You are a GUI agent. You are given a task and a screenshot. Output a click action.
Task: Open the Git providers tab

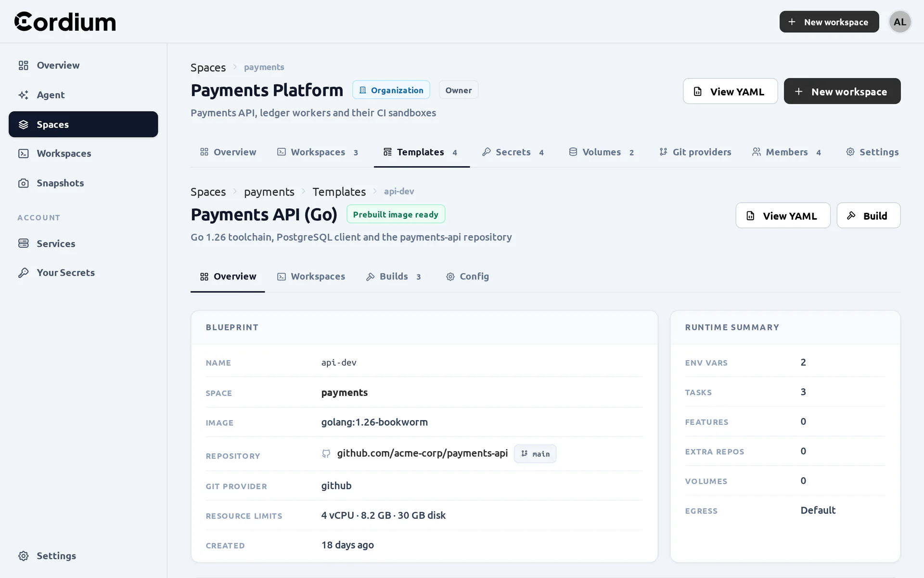point(695,152)
